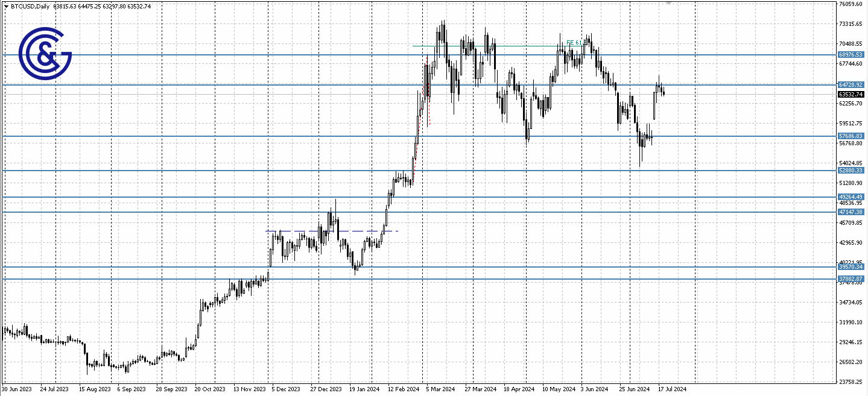This screenshot has height=396, width=868.
Task: Click the current price tag showing 63532.74
Action: point(851,94)
